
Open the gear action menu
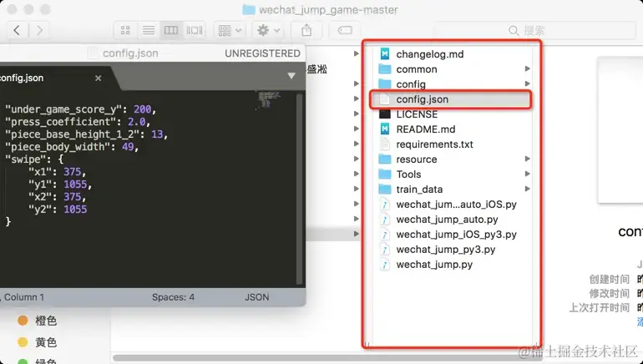pos(268,30)
